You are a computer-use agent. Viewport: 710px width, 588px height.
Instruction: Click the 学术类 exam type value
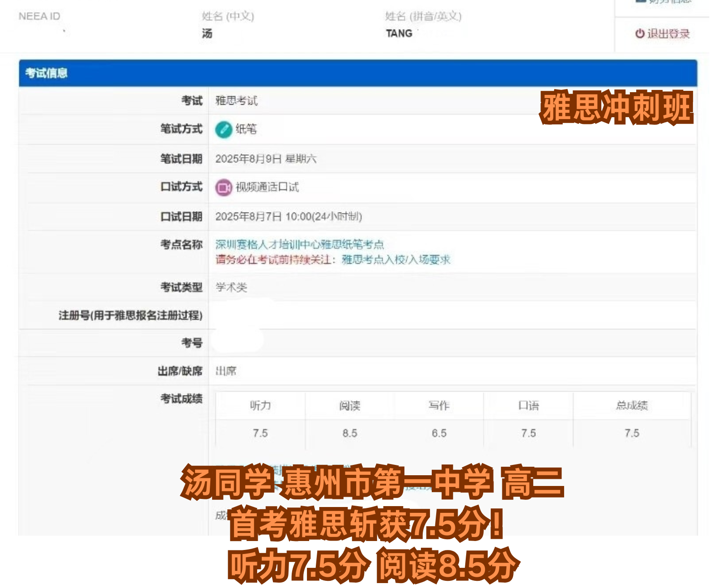[231, 287]
